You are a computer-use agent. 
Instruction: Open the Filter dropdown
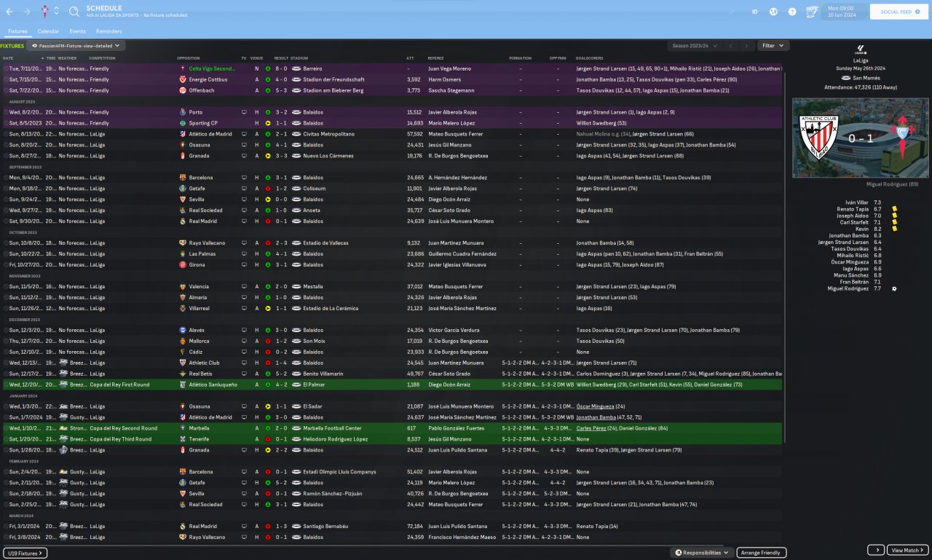point(773,46)
